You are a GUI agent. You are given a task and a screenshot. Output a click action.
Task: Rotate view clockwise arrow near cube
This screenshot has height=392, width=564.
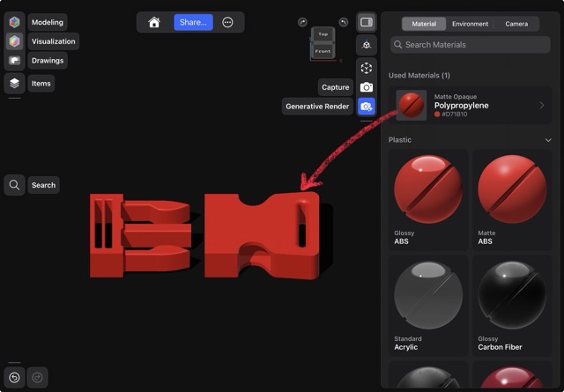(x=302, y=22)
